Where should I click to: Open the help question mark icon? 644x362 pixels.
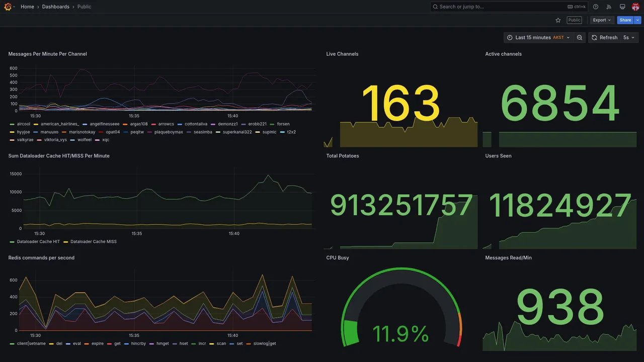point(596,7)
